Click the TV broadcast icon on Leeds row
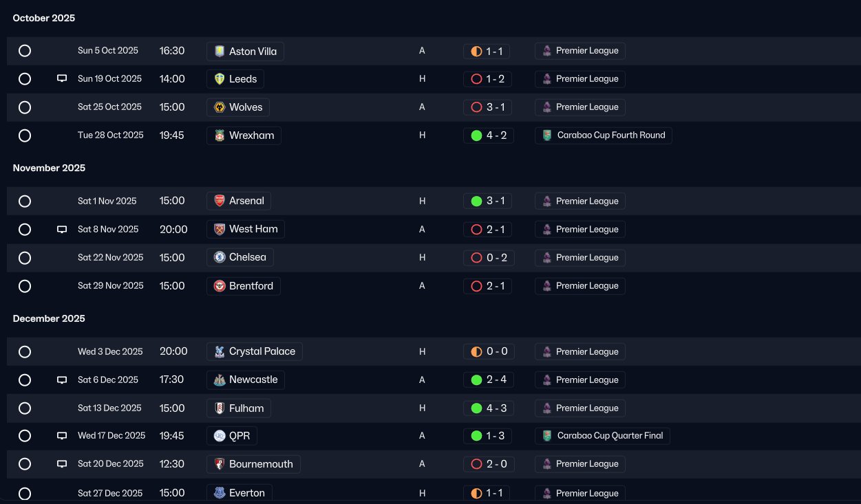Screen dimensions: 861x504 point(62,79)
